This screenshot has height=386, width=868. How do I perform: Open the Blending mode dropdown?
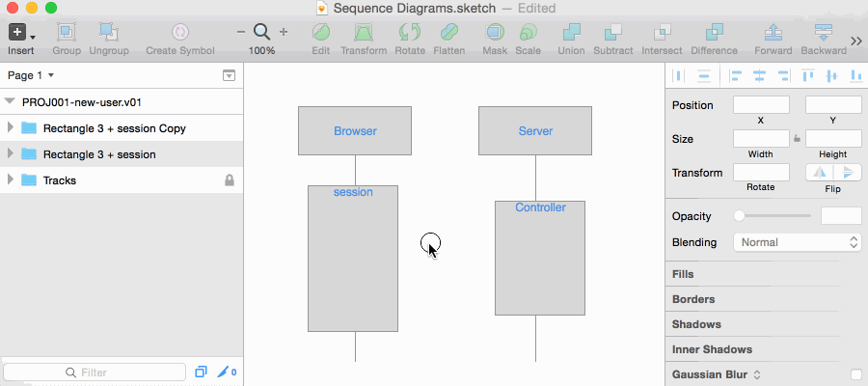click(798, 242)
